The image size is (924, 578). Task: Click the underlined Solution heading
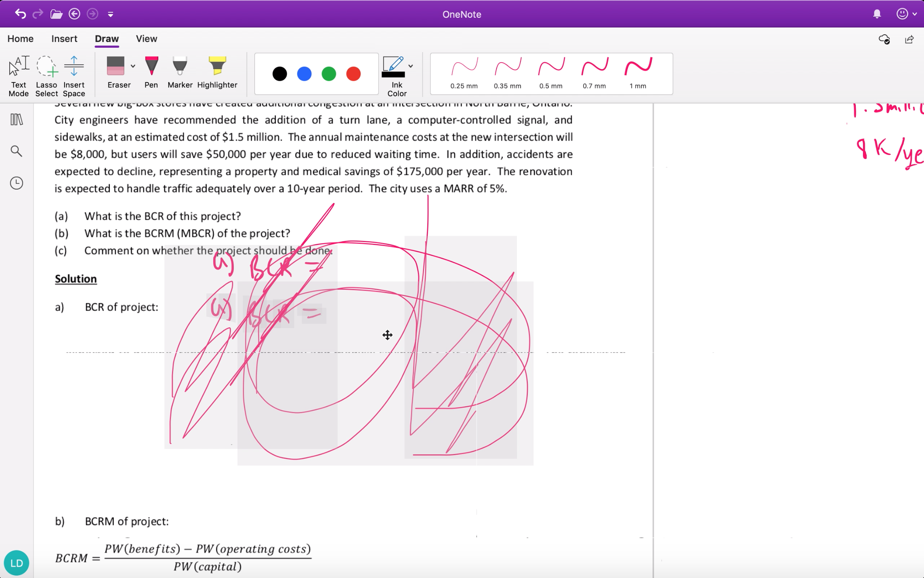[x=76, y=279]
